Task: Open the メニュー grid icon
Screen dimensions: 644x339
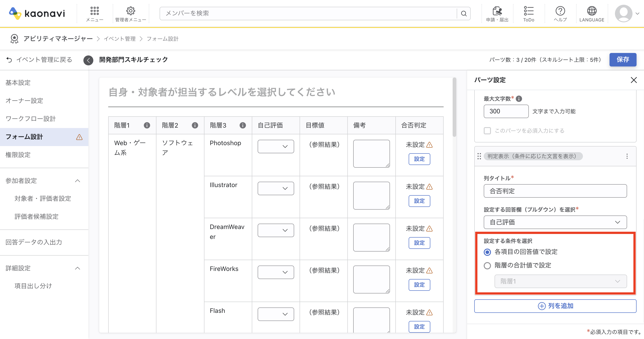Action: (x=94, y=11)
